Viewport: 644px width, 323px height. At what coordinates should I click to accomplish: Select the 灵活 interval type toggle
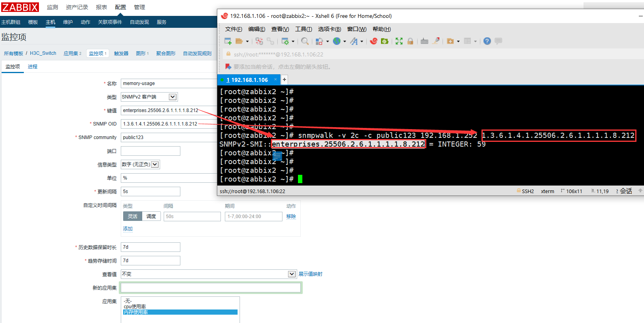pos(132,216)
